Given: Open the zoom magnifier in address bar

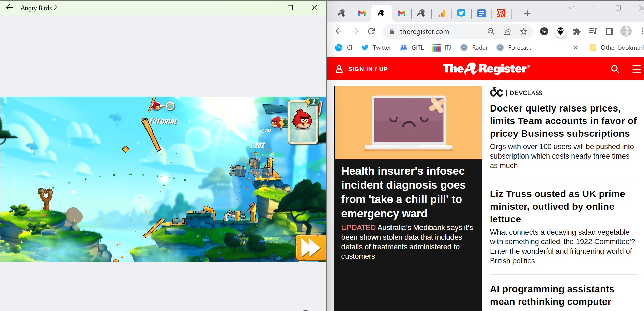Looking at the screenshot, I should point(491,31).
